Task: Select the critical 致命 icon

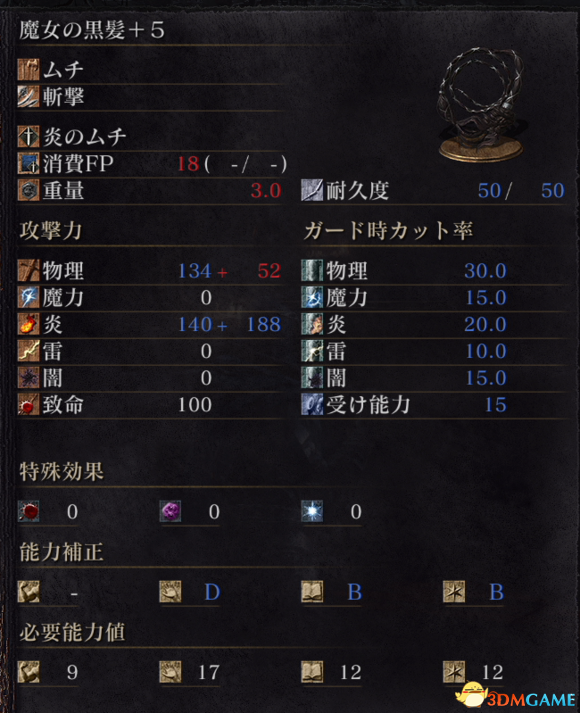Action: pyautogui.click(x=28, y=405)
